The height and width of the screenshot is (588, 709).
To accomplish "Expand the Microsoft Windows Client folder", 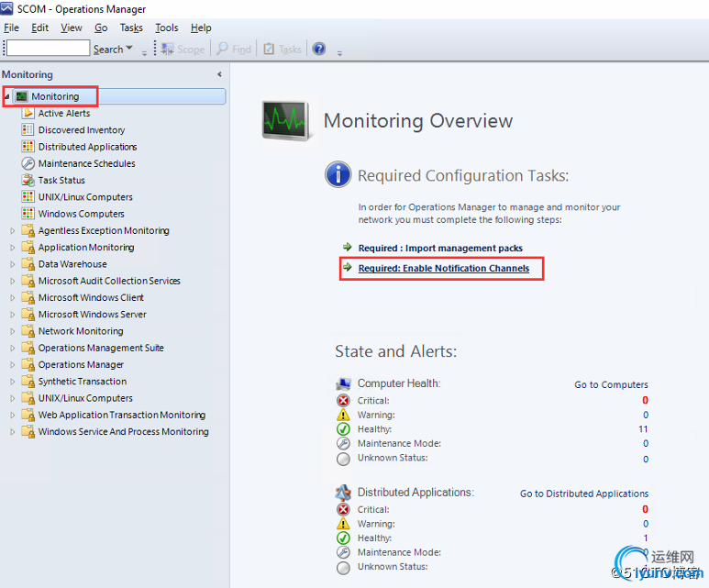I will [x=13, y=297].
